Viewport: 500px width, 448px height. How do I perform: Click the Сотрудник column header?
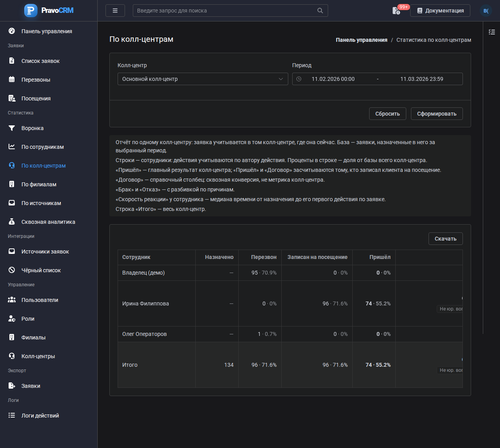click(x=157, y=257)
